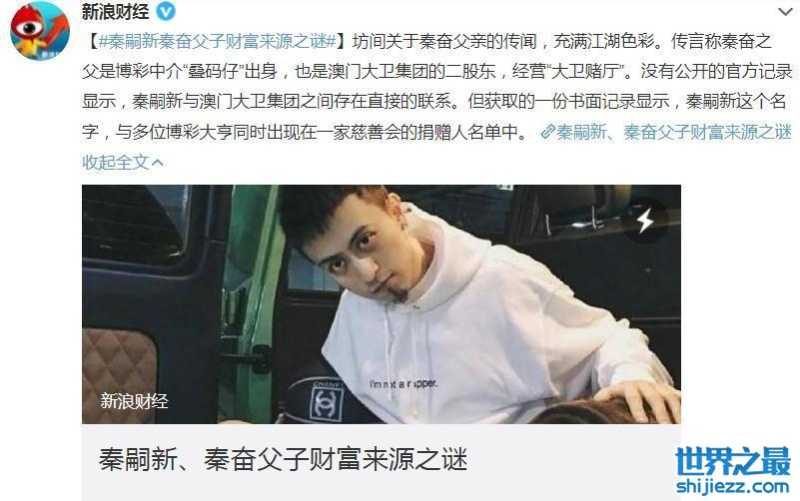Image resolution: width=800 pixels, height=501 pixels.
Task: Click the 世界之最 logo
Action: [x=733, y=461]
